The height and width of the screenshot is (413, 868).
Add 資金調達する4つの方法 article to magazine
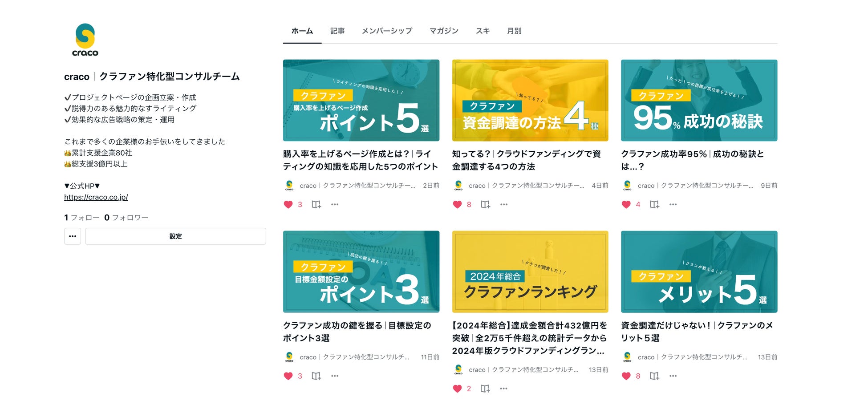pyautogui.click(x=485, y=205)
